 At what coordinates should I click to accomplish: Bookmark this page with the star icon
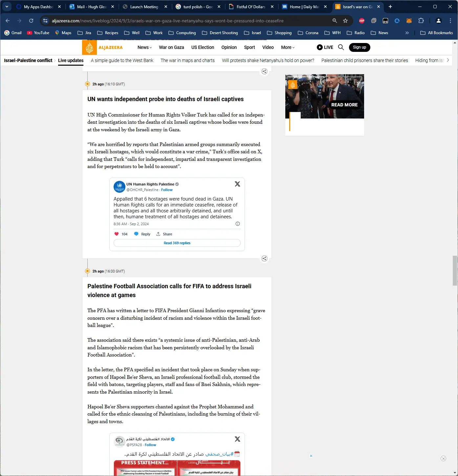click(x=345, y=21)
